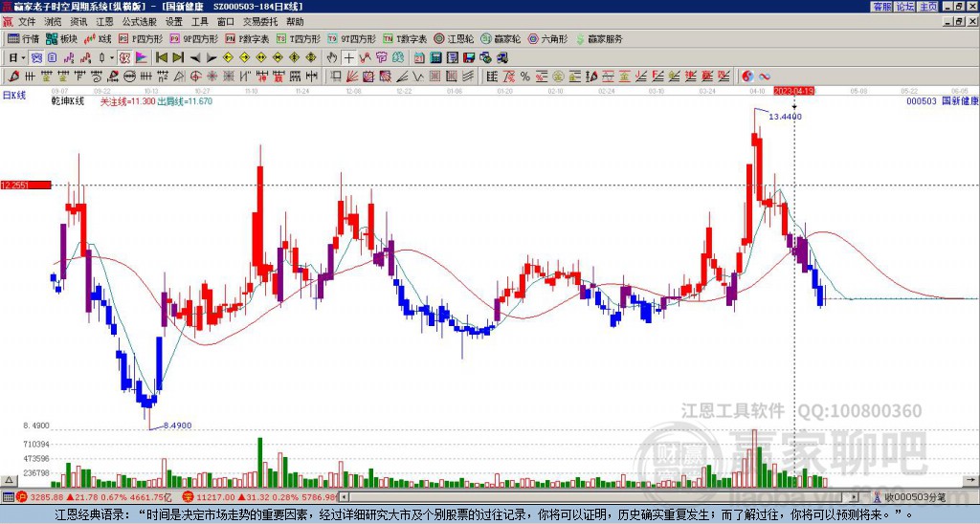Open the 帮助 menu
Screen dimensions: 980x524
(295, 22)
